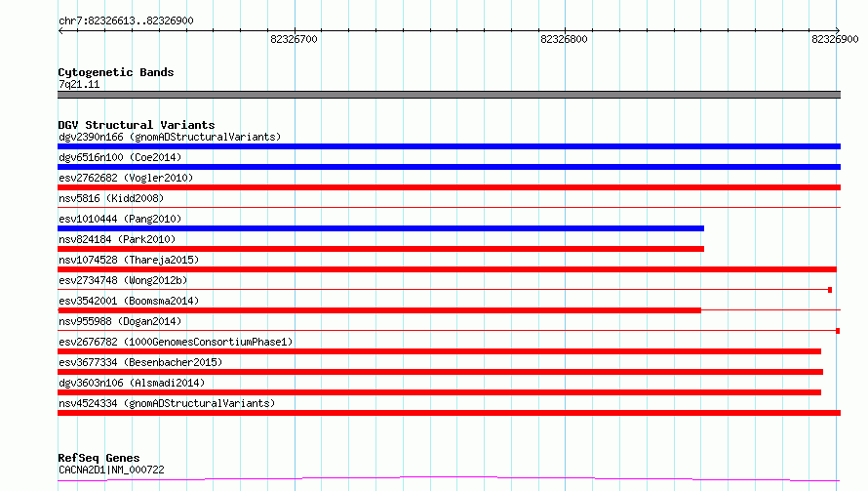The image size is (868, 491).
Task: Click the blue bar under esv1010444
Action: point(381,228)
